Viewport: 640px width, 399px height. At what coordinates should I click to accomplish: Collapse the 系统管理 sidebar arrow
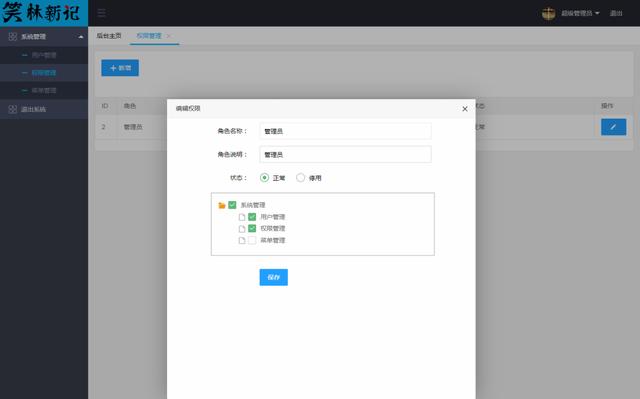click(80, 37)
